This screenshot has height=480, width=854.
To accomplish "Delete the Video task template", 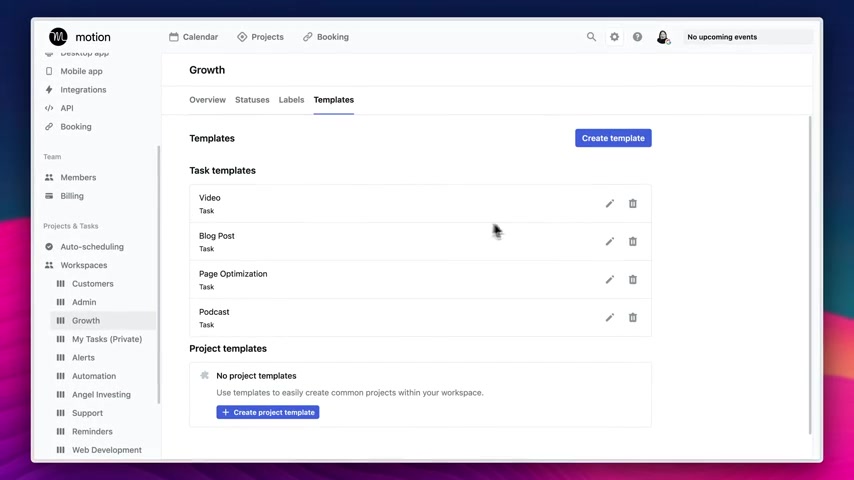I will [632, 203].
